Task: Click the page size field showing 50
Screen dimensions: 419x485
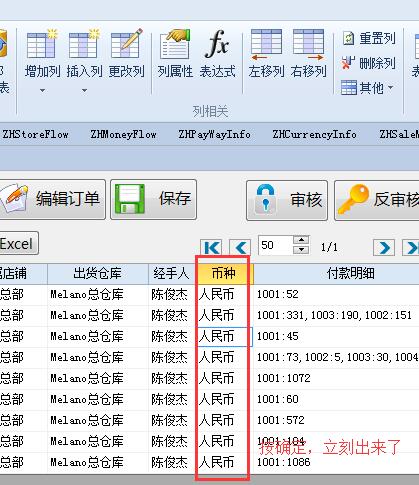Action: tap(276, 245)
